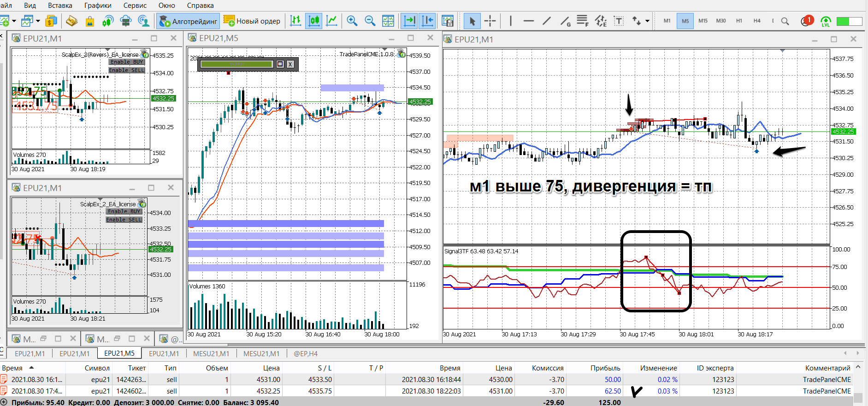The height and width of the screenshot is (406, 868).
Task: Click the freelance person-search toolbar icon
Action: pos(144,21)
